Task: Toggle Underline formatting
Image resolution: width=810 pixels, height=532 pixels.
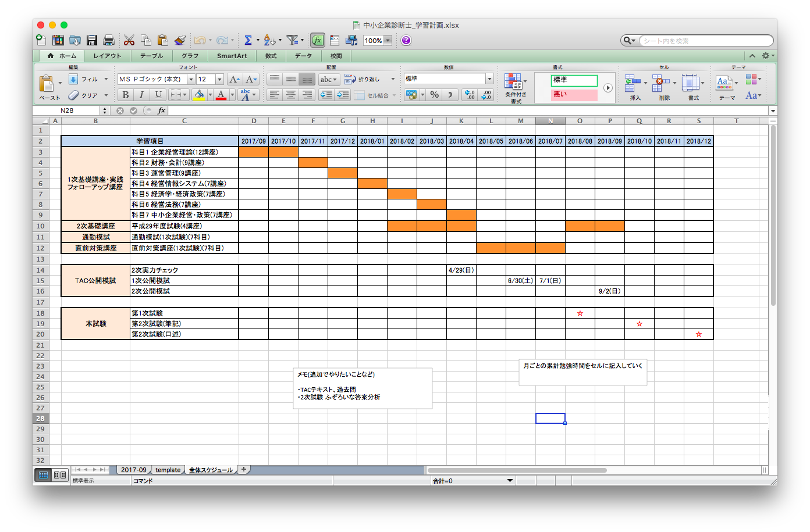Action: point(158,95)
